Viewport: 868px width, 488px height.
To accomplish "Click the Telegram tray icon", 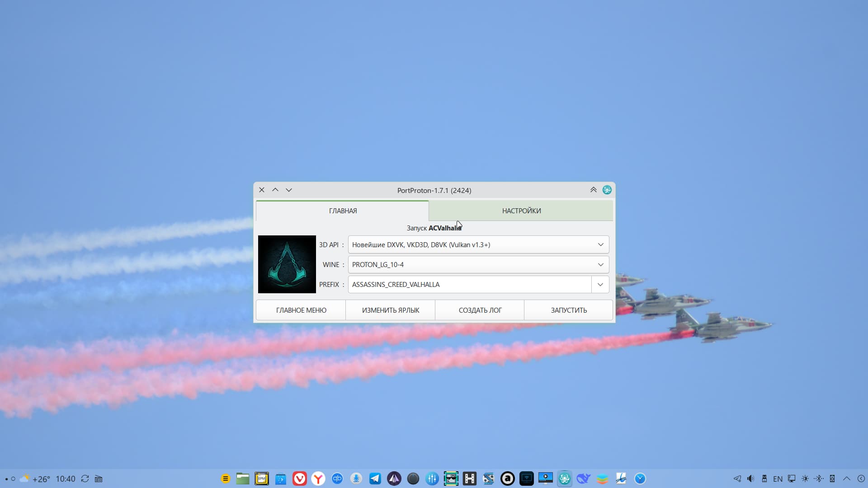I will pyautogui.click(x=737, y=479).
